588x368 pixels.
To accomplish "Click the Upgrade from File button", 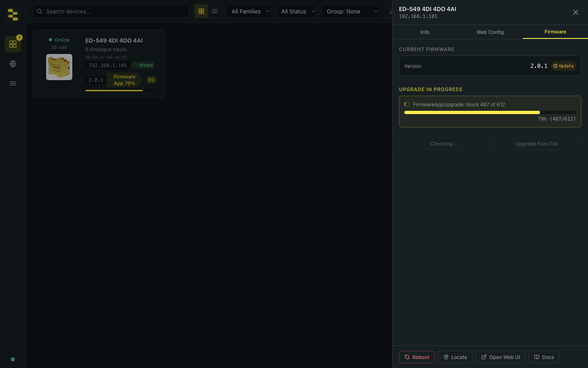I will coord(537,144).
